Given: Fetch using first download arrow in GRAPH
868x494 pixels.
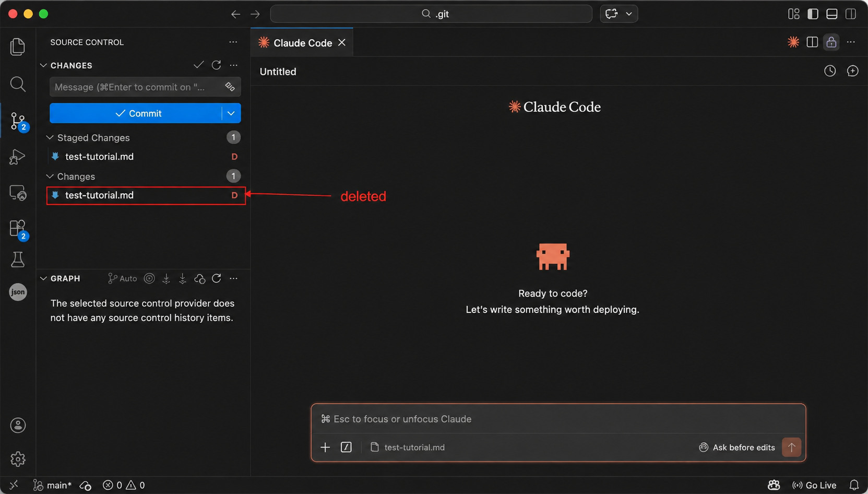Looking at the screenshot, I should (x=166, y=278).
